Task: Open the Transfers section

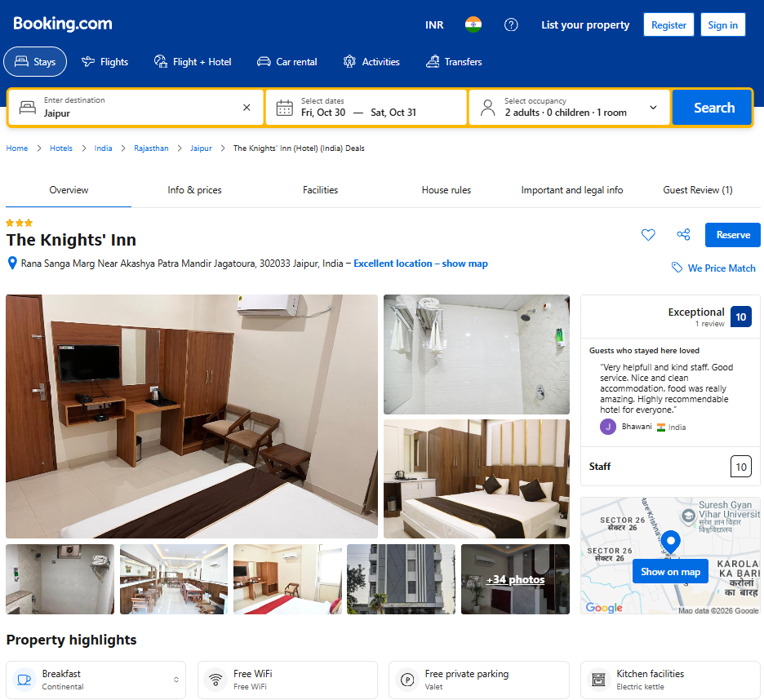Action: point(454,62)
